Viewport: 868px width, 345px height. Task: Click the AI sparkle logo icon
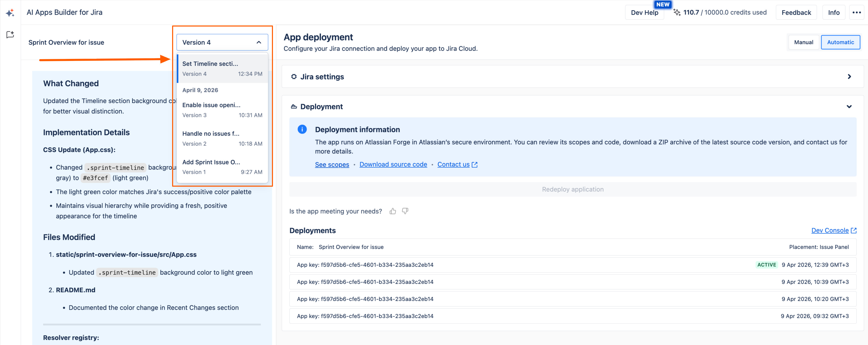click(10, 13)
